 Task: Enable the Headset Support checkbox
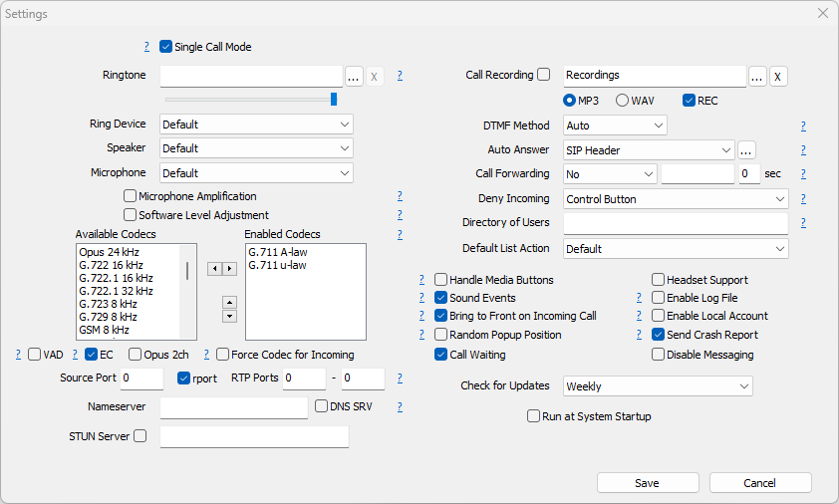[659, 280]
